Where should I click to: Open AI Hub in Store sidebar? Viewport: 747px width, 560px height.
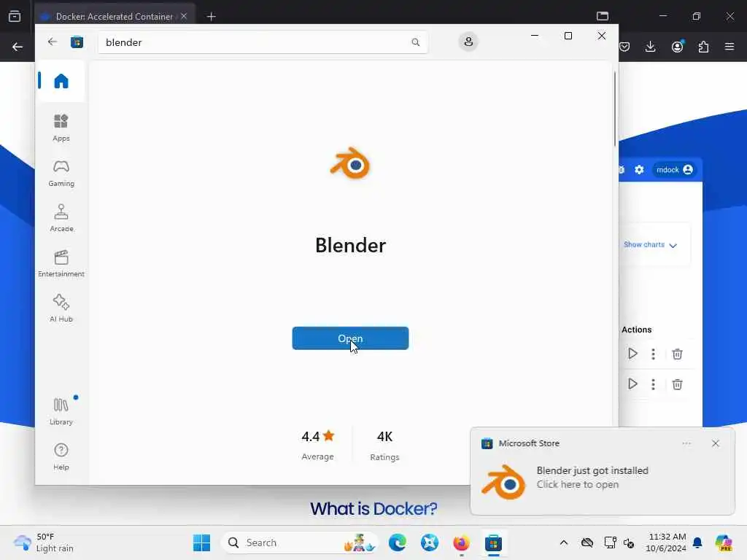click(61, 308)
